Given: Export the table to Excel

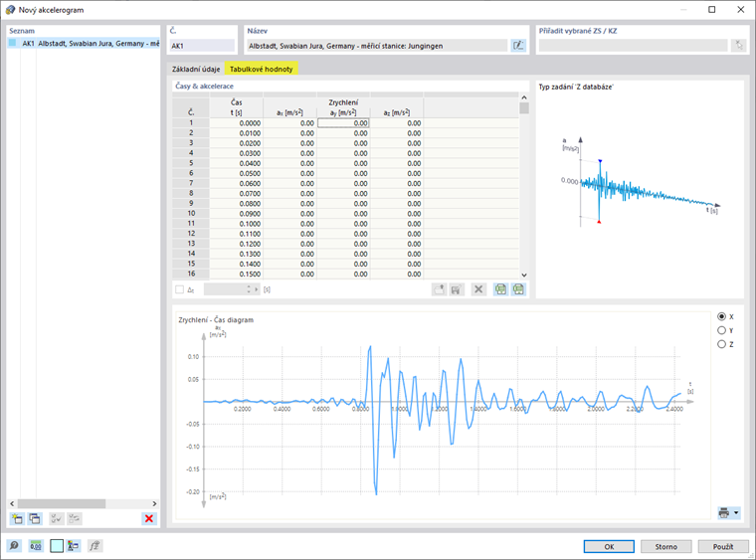Looking at the screenshot, I should [501, 289].
